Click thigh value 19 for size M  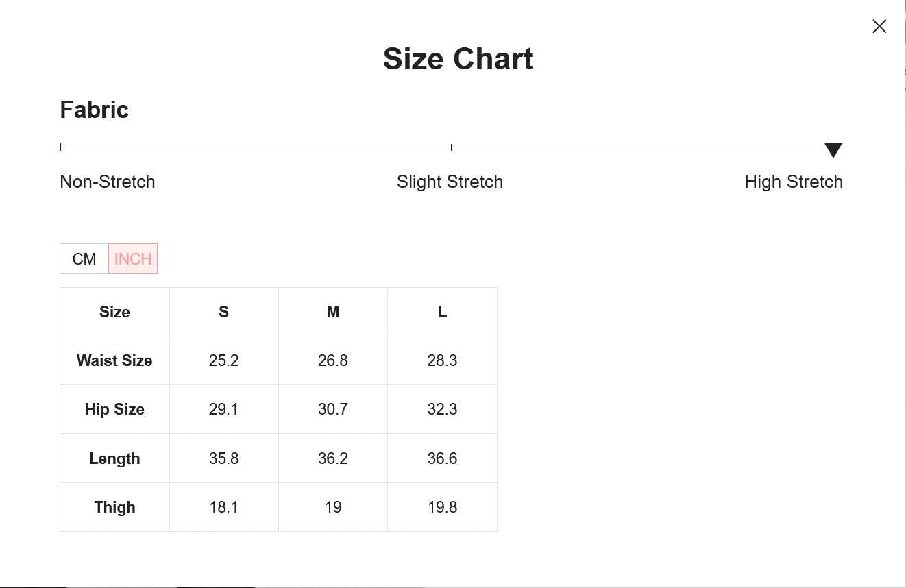(333, 507)
